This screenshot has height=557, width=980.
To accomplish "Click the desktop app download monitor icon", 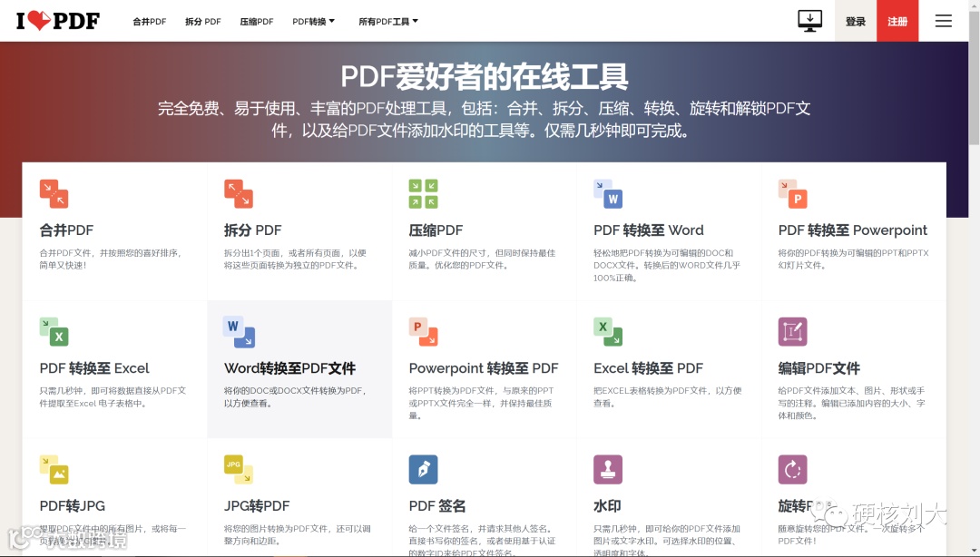I will [810, 21].
